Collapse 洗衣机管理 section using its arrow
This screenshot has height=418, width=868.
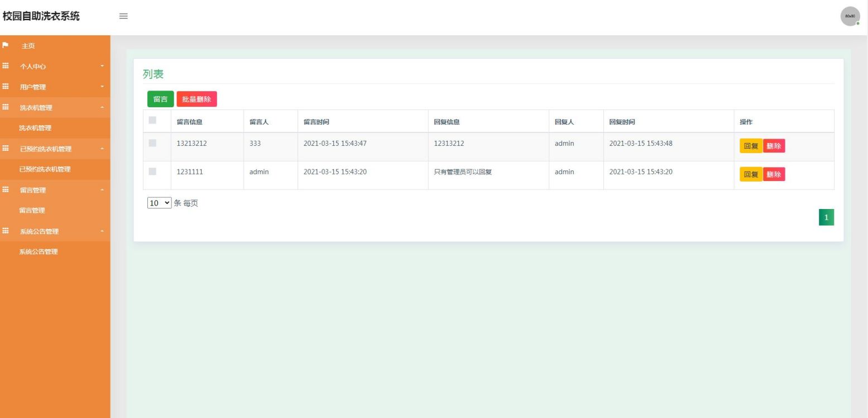coord(102,108)
